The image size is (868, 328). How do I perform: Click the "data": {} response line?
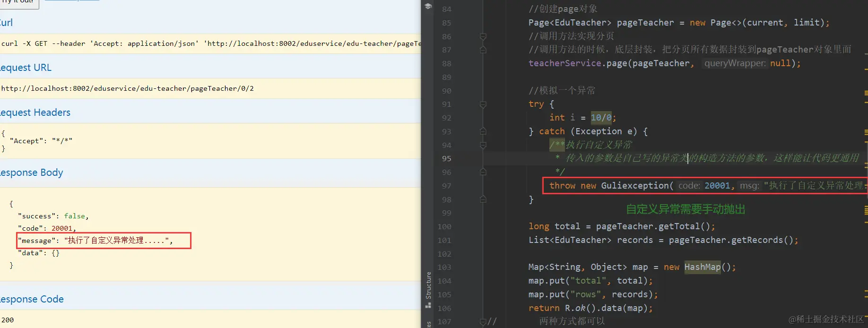[39, 253]
